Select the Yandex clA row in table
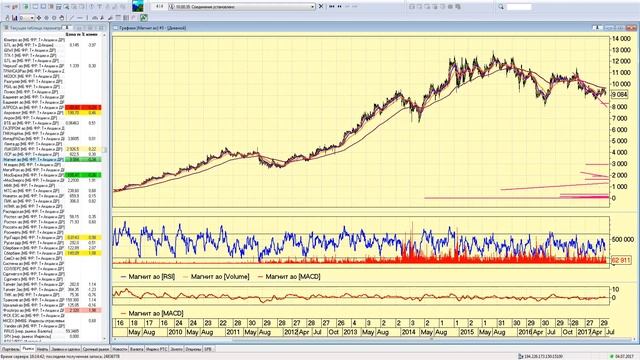Screen dimensions: 640x360 click(x=52, y=326)
